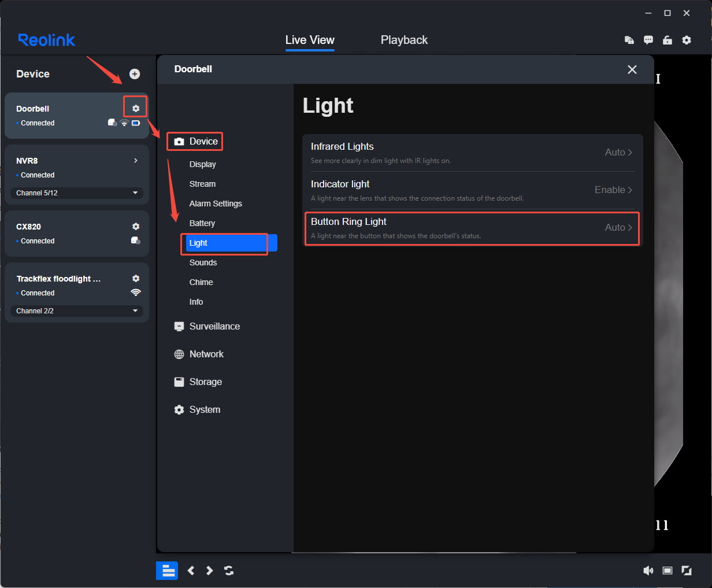Viewport: 712px width, 588px height.
Task: Expand the Surveillance settings section
Action: point(207,326)
